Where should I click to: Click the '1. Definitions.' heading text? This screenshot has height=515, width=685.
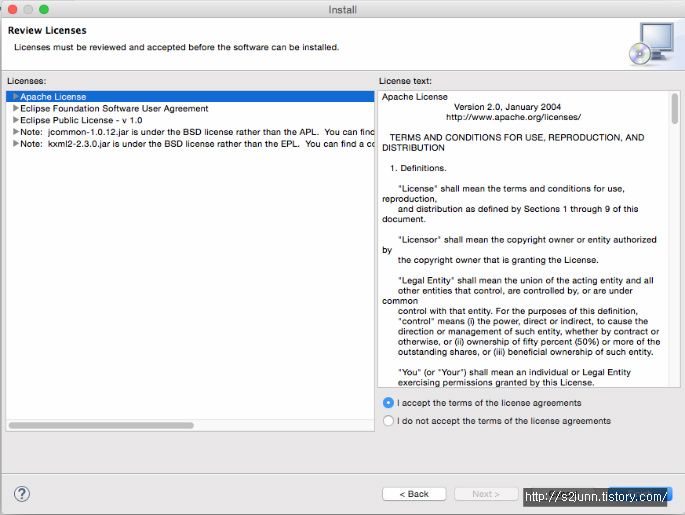coord(418,168)
